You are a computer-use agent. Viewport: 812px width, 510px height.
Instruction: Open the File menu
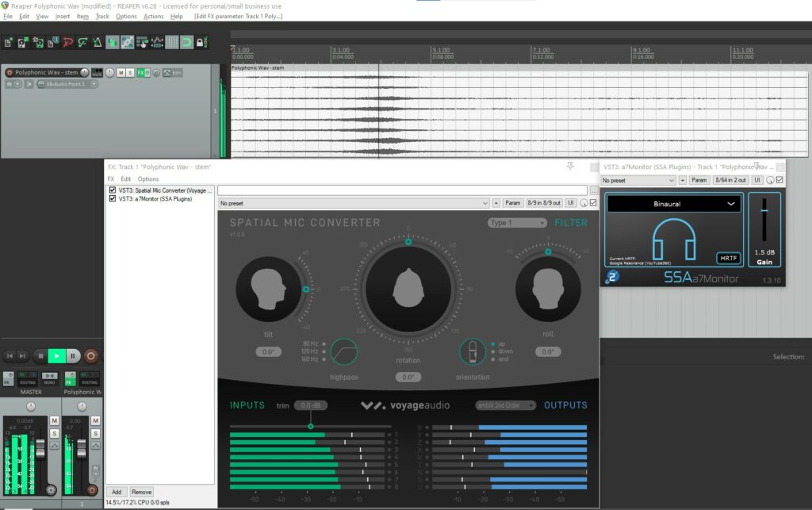[8, 16]
